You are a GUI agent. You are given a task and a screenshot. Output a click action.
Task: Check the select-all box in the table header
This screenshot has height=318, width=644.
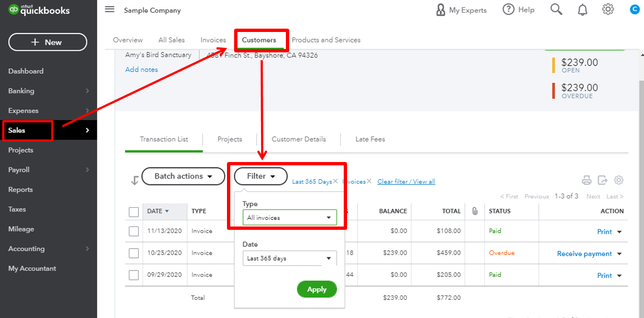(134, 211)
